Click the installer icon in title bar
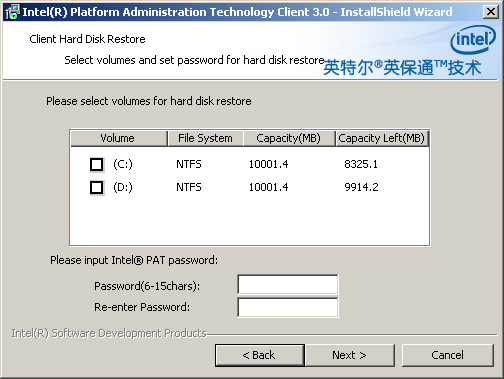The width and height of the screenshot is (504, 379). pos(13,12)
